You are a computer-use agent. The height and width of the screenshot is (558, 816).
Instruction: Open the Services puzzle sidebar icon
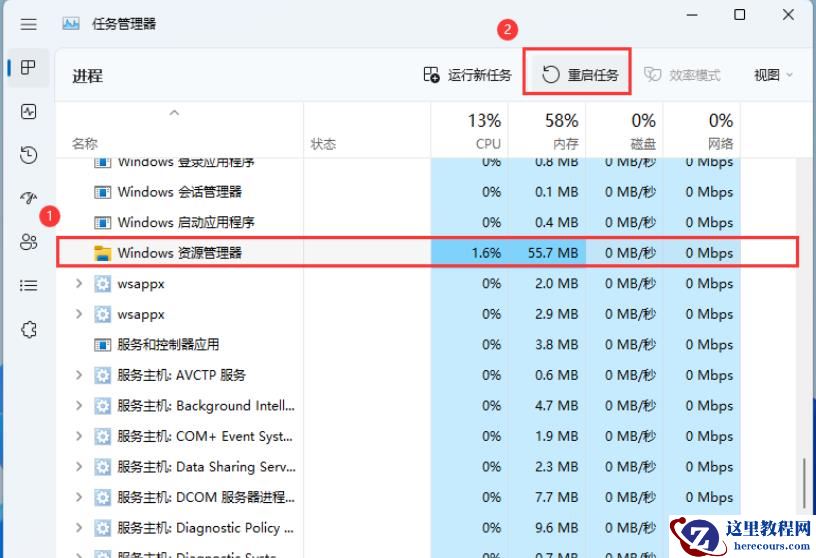pos(29,329)
